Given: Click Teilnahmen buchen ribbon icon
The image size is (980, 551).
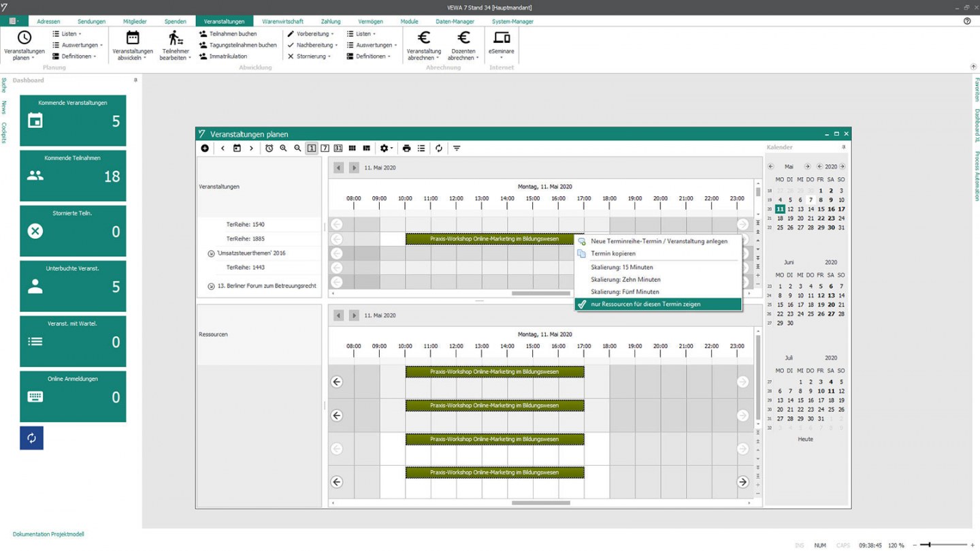Looking at the screenshot, I should [x=203, y=33].
